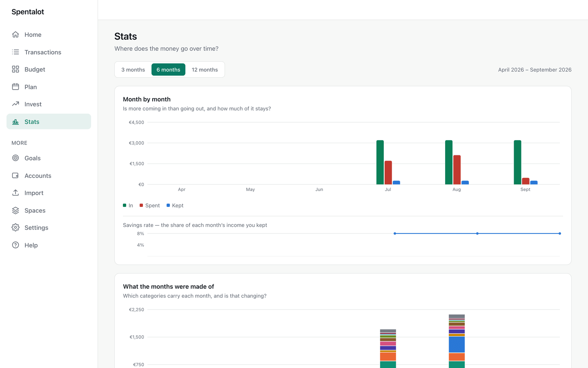Open Goals in the sidebar
The width and height of the screenshot is (588, 368).
49,158
